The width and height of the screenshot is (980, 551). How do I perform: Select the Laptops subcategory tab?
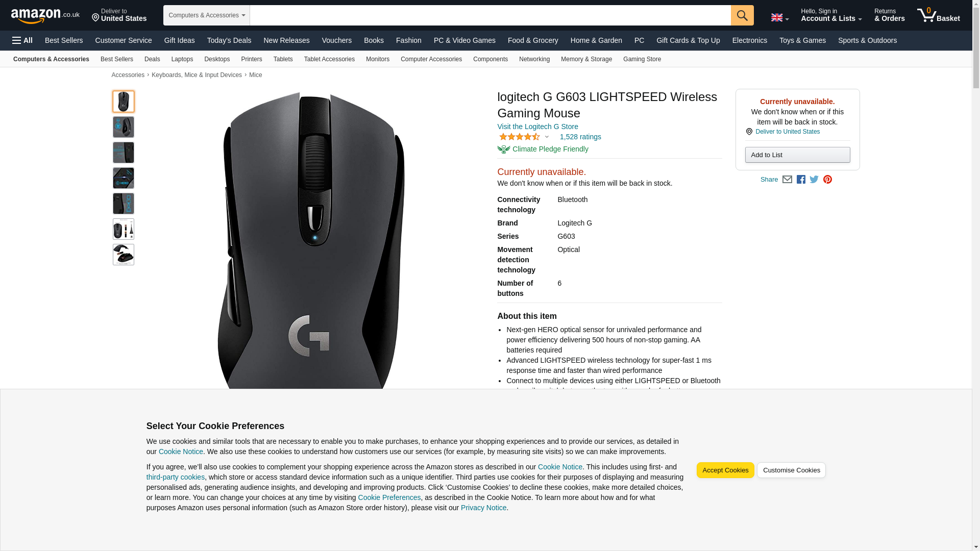(182, 59)
